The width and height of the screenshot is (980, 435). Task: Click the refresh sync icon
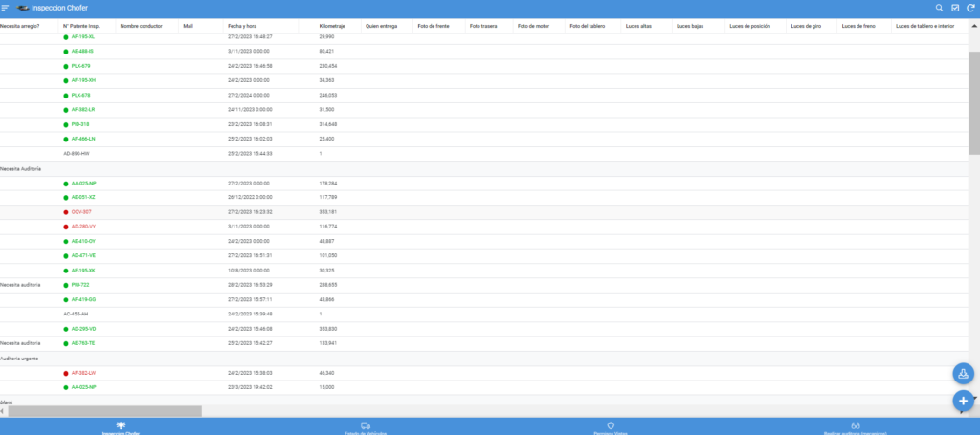tap(969, 8)
